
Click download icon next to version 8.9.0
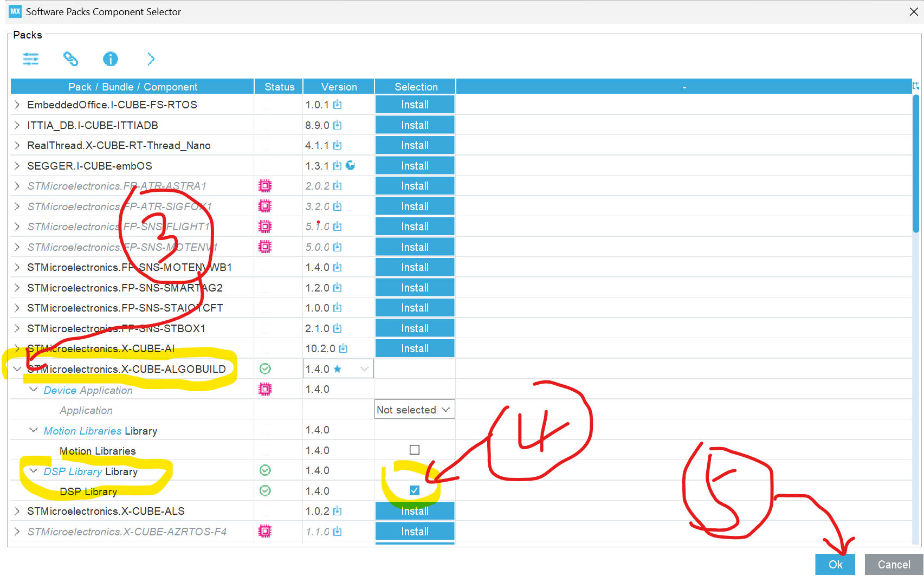[x=338, y=125]
